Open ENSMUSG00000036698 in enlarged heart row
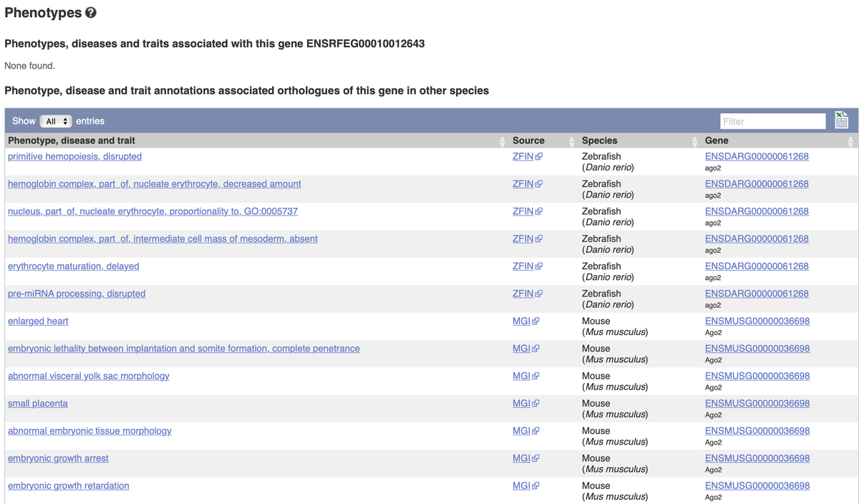Viewport: 859px width, 504px height. 757,321
